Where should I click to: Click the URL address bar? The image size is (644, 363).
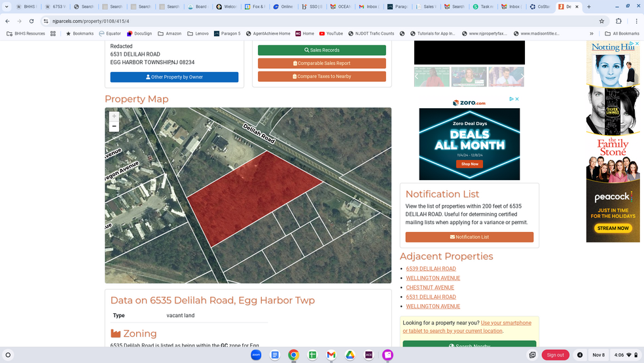pyautogui.click(x=320, y=21)
